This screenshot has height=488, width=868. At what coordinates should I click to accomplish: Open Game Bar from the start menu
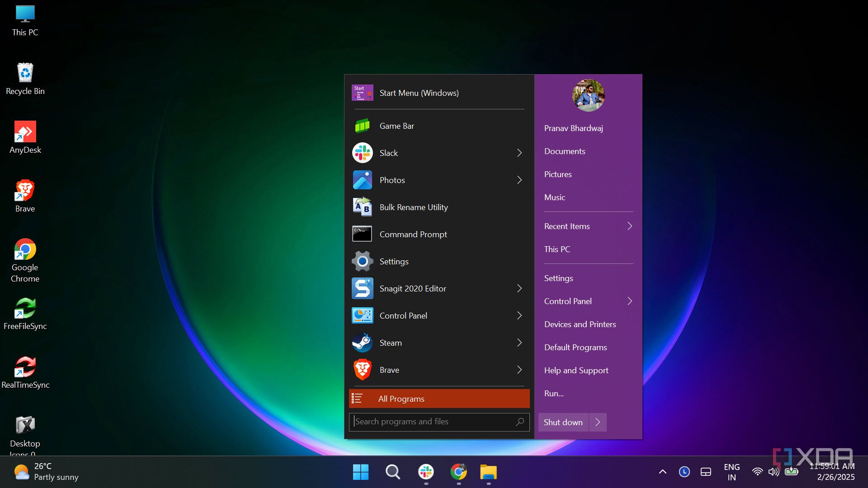(396, 126)
